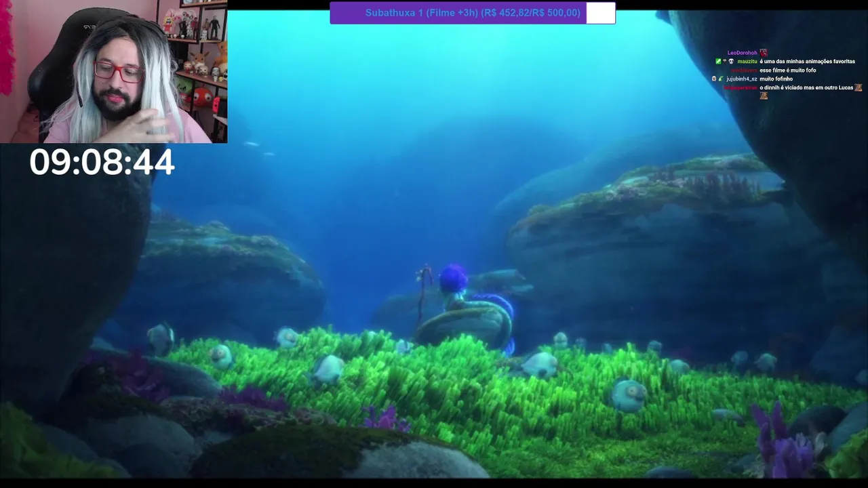Click the emote after 'outro Lucas'
This screenshot has height=488, width=868.
click(x=859, y=87)
